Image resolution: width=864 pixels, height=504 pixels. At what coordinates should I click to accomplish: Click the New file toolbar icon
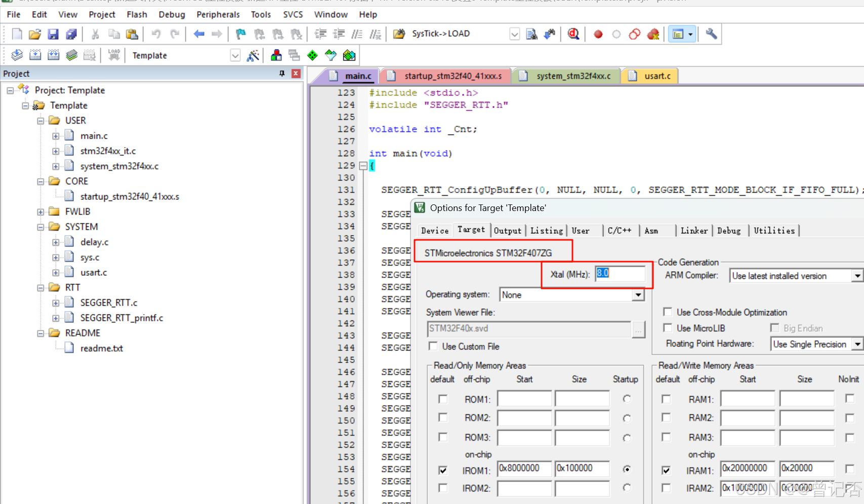[x=17, y=34]
